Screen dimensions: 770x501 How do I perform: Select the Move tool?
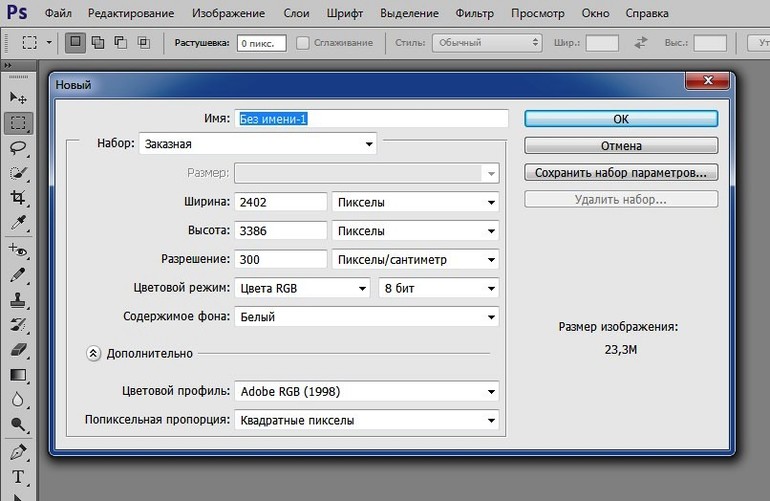click(17, 97)
